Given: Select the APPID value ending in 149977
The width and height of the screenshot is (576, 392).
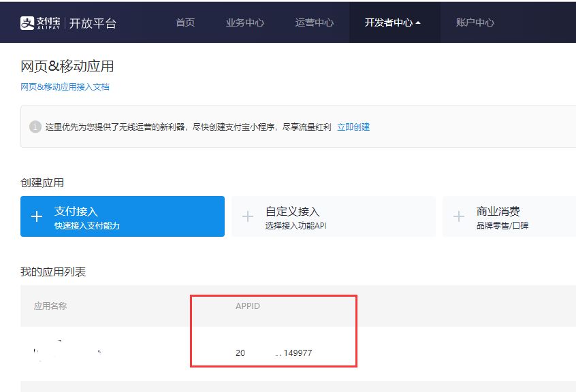Looking at the screenshot, I should point(274,353).
